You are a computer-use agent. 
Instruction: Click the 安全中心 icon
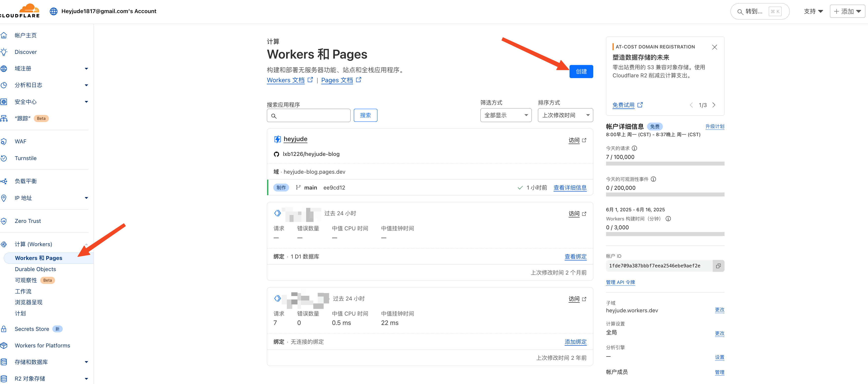point(4,102)
